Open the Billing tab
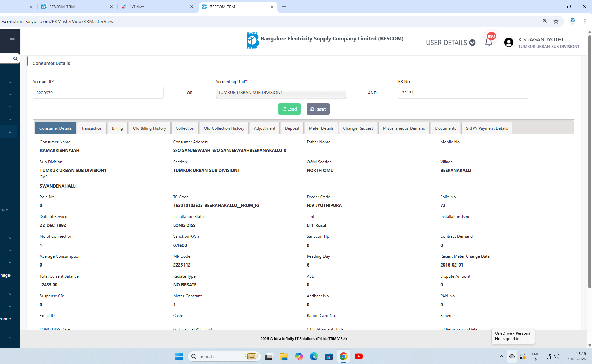The image size is (592, 364). coord(117,128)
